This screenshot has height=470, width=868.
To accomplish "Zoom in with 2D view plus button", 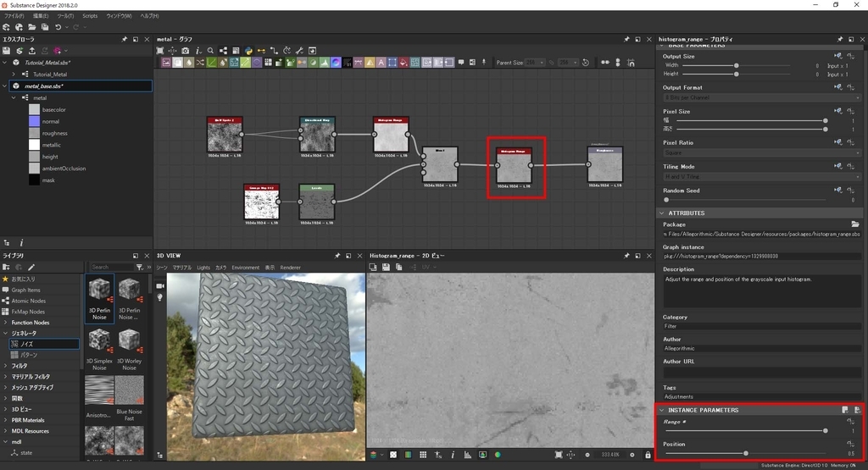I will tap(632, 455).
